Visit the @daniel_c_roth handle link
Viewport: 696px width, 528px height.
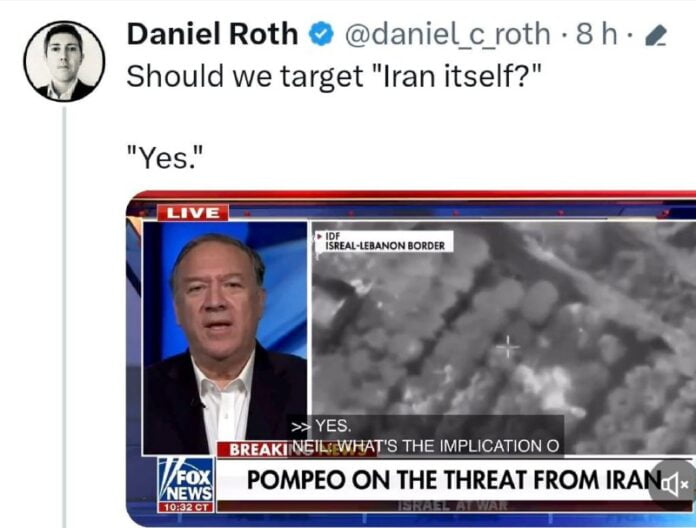[447, 35]
